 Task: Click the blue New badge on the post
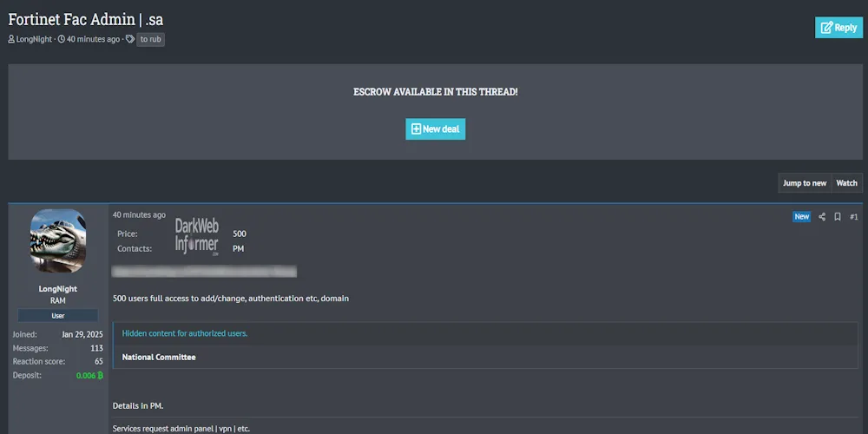point(801,217)
